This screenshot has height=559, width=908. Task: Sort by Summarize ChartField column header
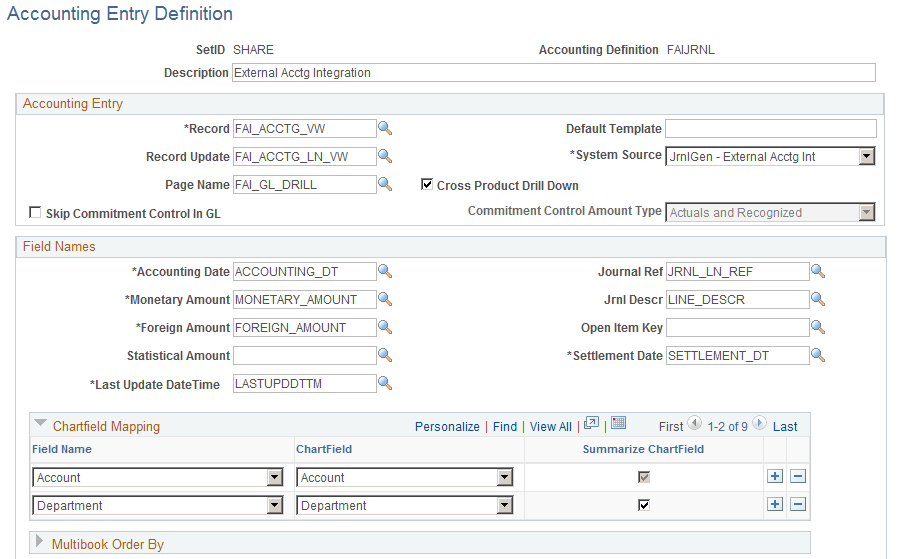(x=643, y=449)
